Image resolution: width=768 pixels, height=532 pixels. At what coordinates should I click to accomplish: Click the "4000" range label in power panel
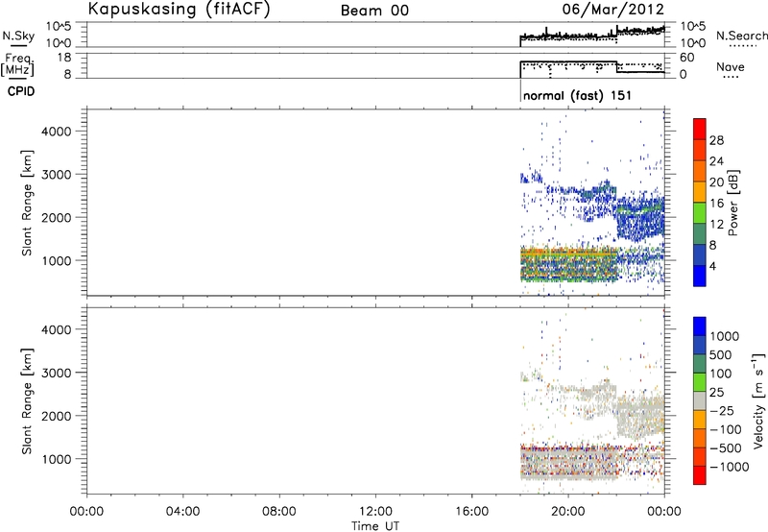pos(57,132)
